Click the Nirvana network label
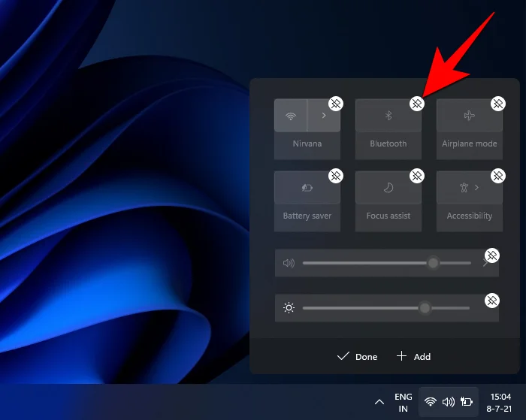 [307, 144]
